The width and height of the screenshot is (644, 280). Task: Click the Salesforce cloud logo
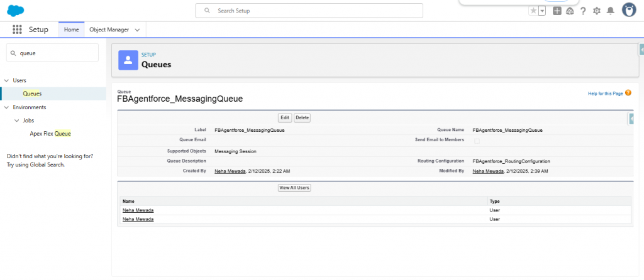16,11
